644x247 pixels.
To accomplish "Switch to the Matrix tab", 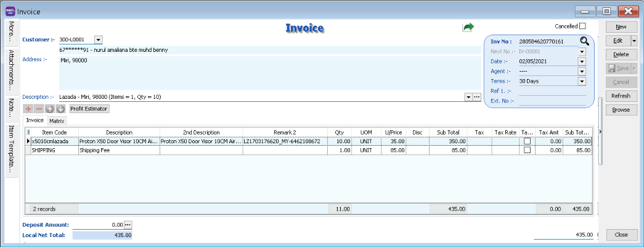I will click(57, 120).
